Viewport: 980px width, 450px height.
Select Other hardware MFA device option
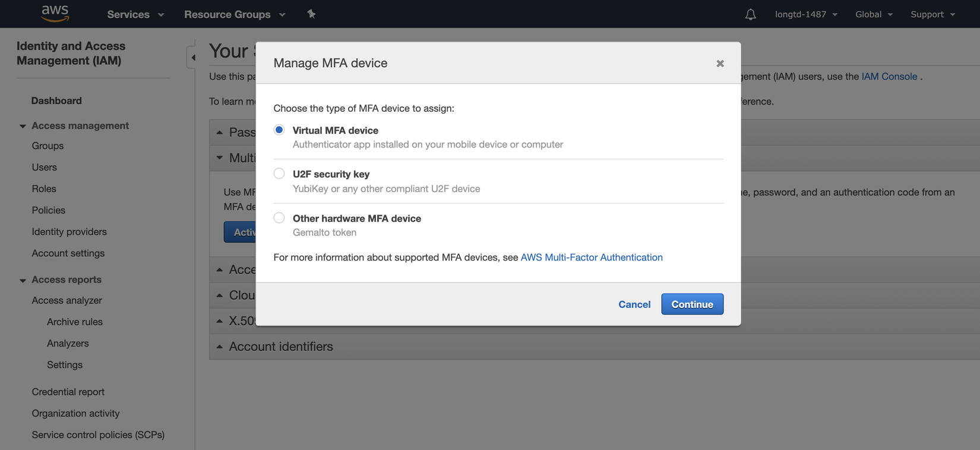click(x=279, y=218)
